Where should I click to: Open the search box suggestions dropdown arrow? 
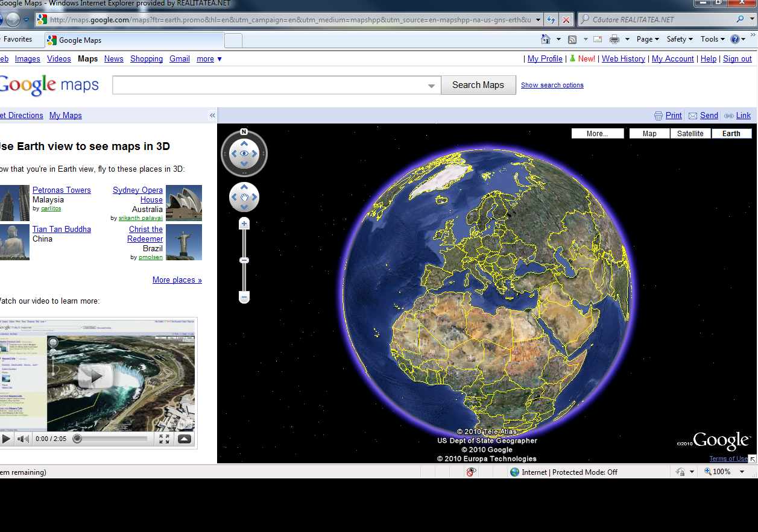(432, 86)
